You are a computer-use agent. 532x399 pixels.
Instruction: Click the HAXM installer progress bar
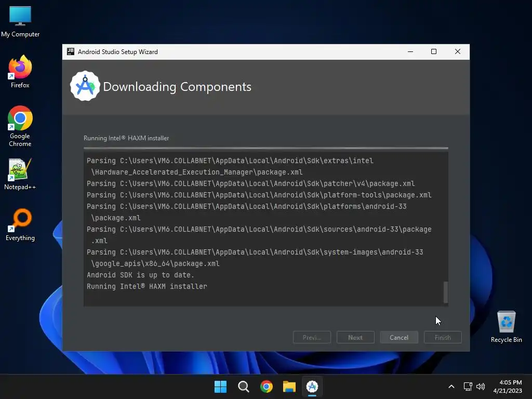[266, 148]
